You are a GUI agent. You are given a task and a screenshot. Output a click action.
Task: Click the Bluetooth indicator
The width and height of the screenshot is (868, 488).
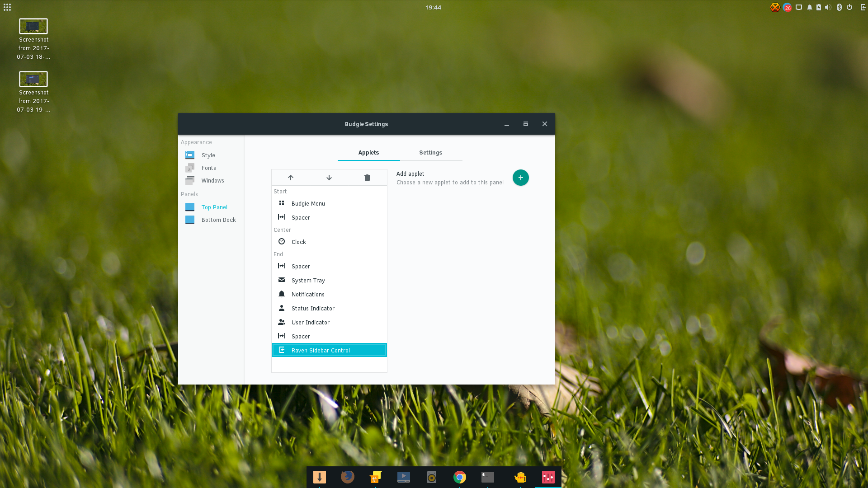click(840, 7)
